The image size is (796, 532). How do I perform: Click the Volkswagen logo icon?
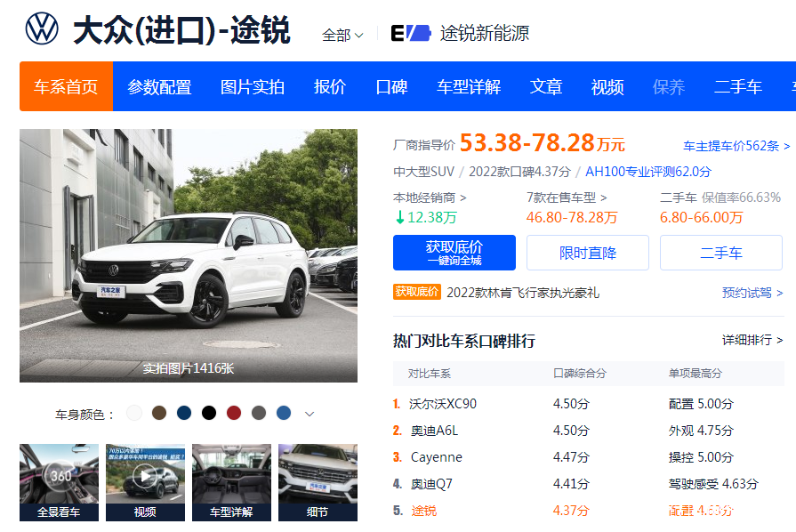coord(42,28)
